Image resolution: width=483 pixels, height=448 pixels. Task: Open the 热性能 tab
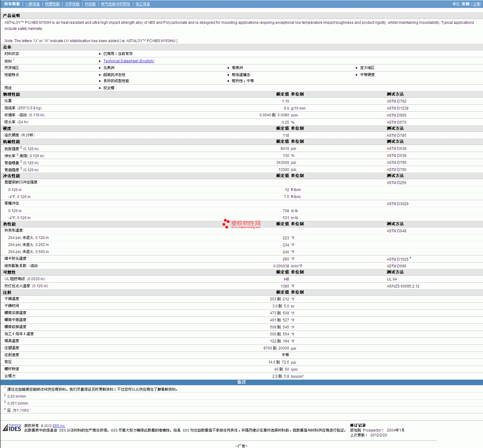(x=90, y=4)
